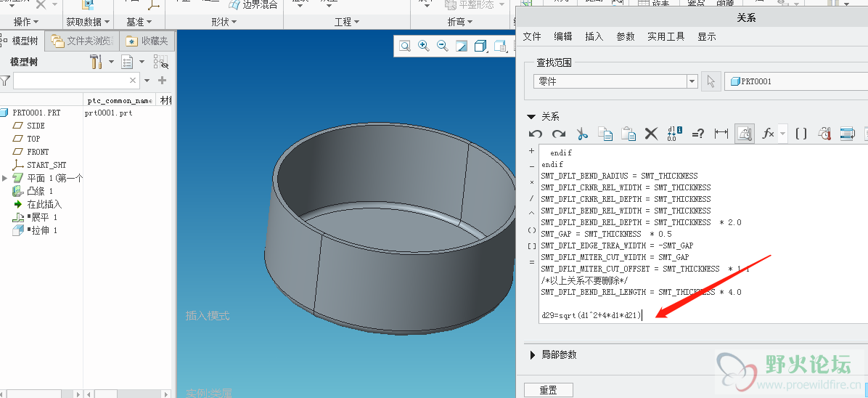
Task: Insert divide operator from side column
Action: pos(532,198)
